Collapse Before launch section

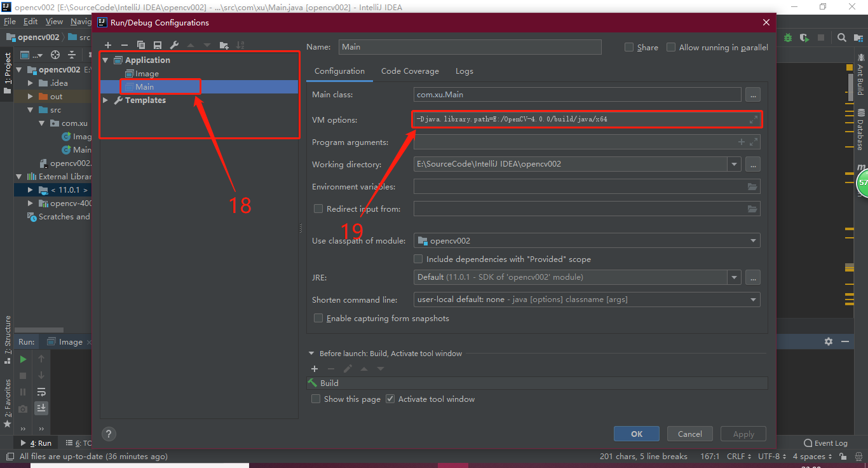[x=311, y=354]
